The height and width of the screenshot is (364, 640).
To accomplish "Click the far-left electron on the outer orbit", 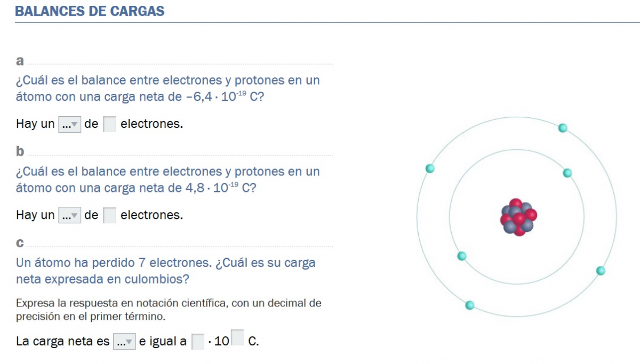I will coord(430,169).
